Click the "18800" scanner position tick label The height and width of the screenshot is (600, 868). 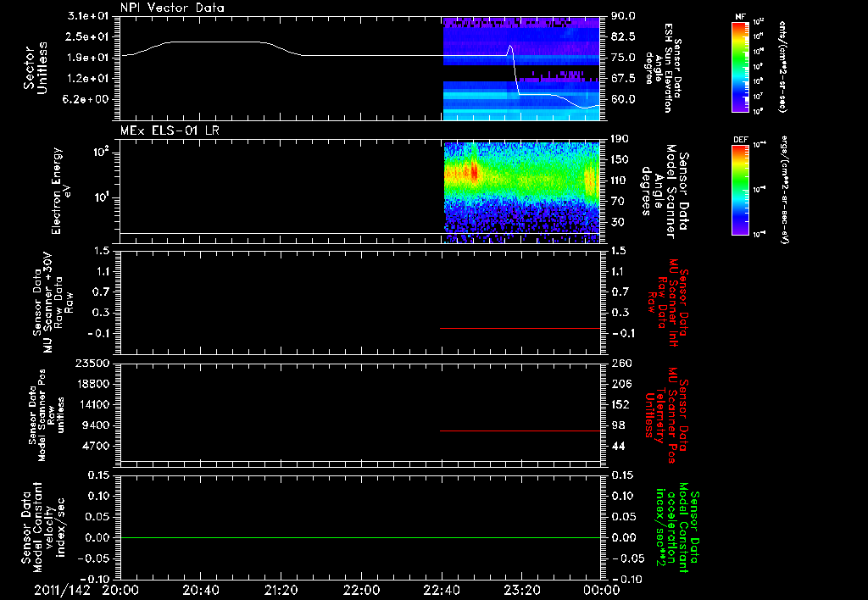[92, 384]
